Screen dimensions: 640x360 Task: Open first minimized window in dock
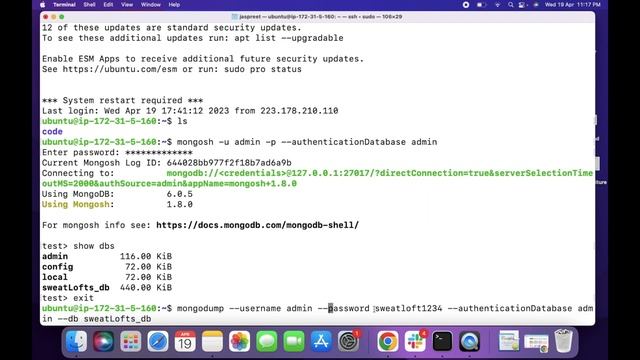(509, 341)
